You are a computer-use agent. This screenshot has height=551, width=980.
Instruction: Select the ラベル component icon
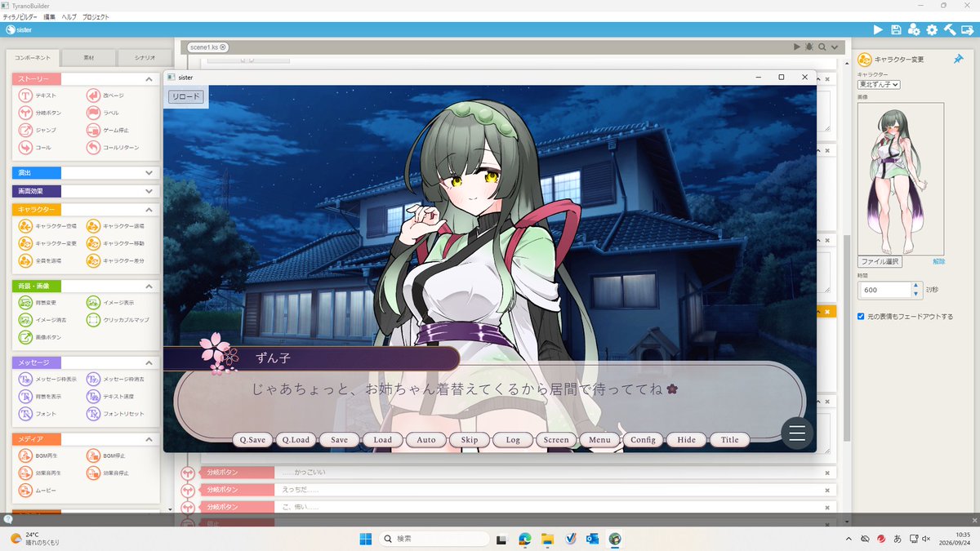(93, 113)
